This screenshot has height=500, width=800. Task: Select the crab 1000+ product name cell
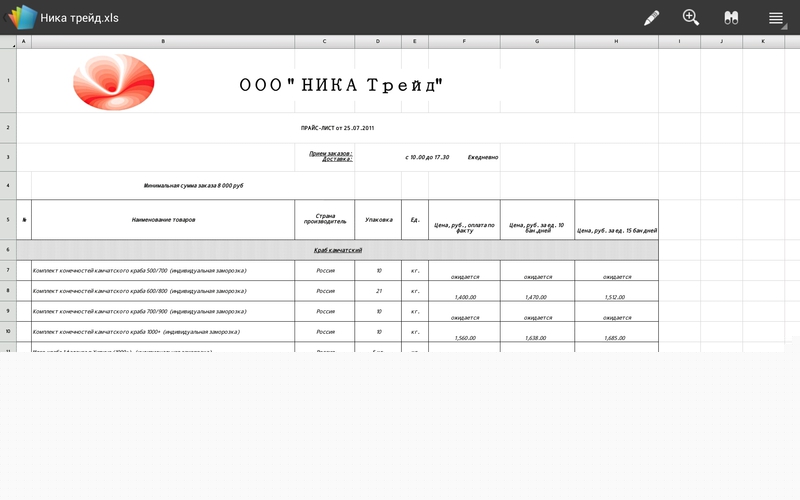(163, 332)
